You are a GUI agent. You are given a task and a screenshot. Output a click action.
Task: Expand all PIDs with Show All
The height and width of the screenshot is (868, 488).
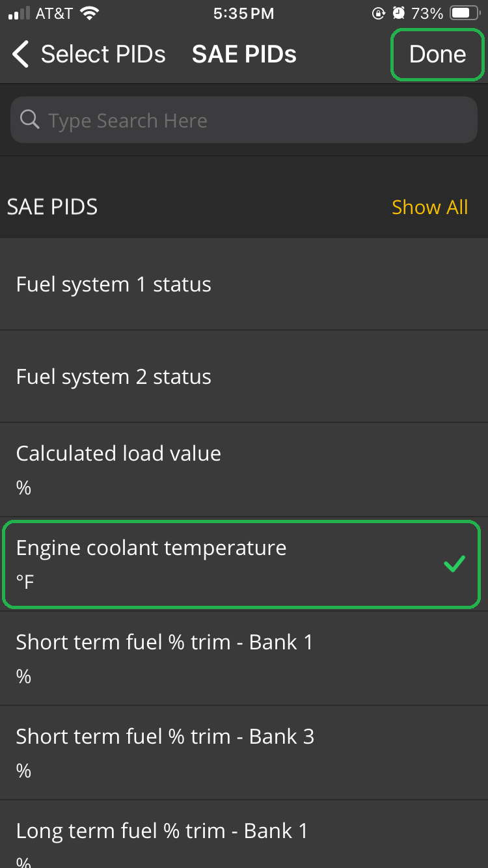(x=429, y=207)
